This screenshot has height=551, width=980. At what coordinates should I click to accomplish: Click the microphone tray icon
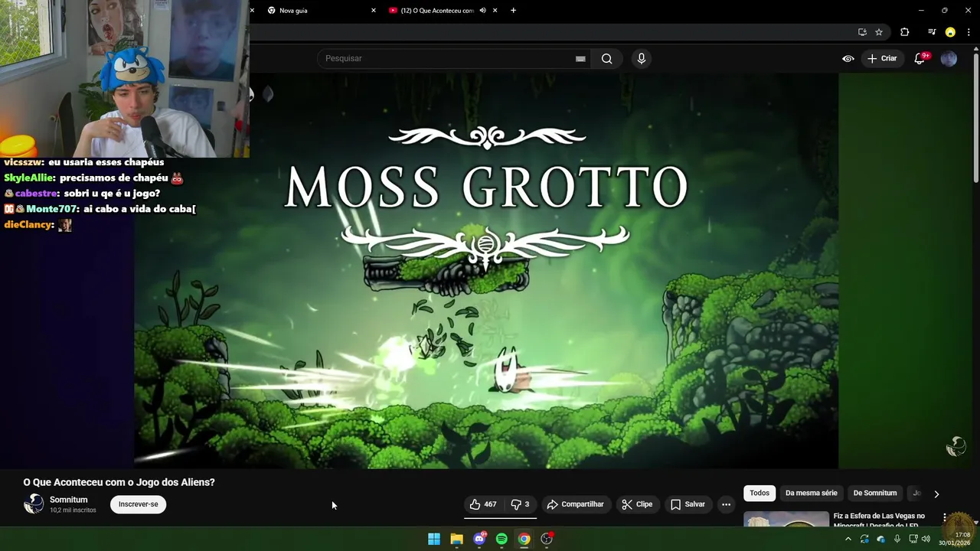(897, 539)
